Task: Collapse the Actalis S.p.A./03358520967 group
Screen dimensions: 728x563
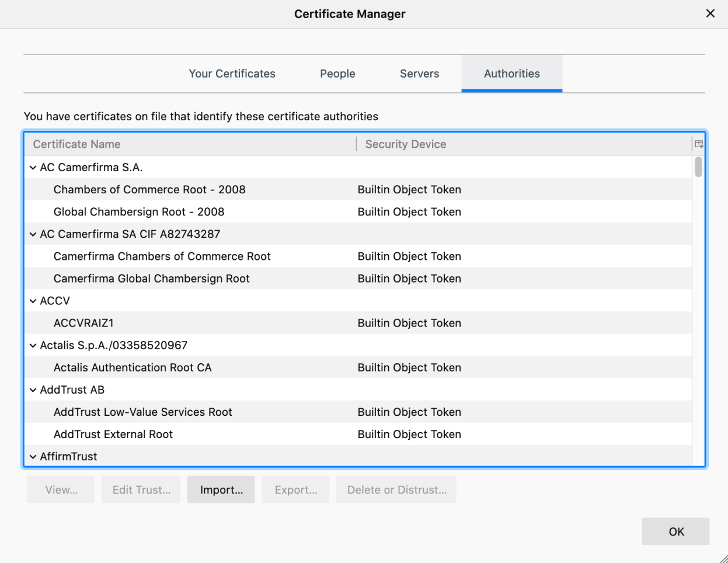Action: click(33, 345)
